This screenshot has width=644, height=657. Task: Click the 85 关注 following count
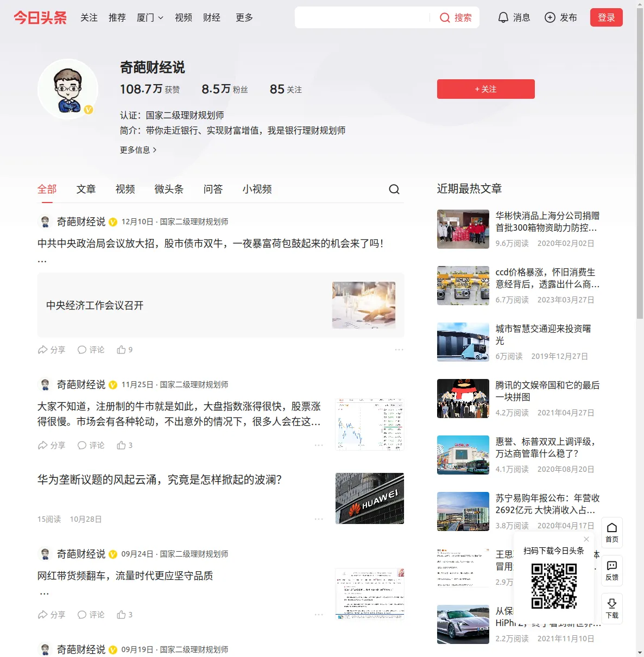[286, 89]
